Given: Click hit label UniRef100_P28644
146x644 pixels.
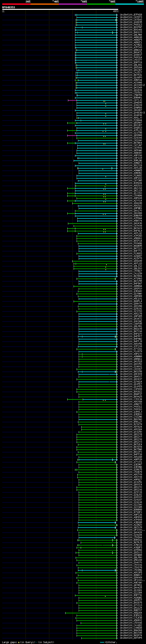Looking at the screenshot, I should (x=131, y=120).
